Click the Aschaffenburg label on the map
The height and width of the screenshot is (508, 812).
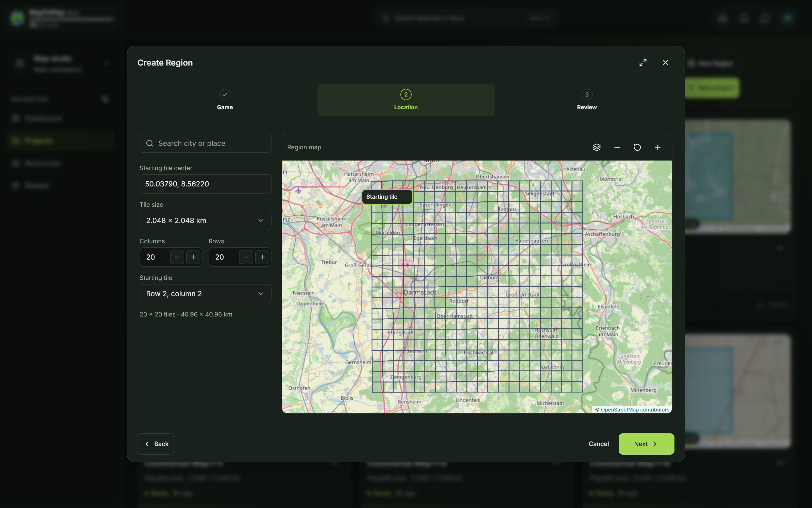[602, 234]
